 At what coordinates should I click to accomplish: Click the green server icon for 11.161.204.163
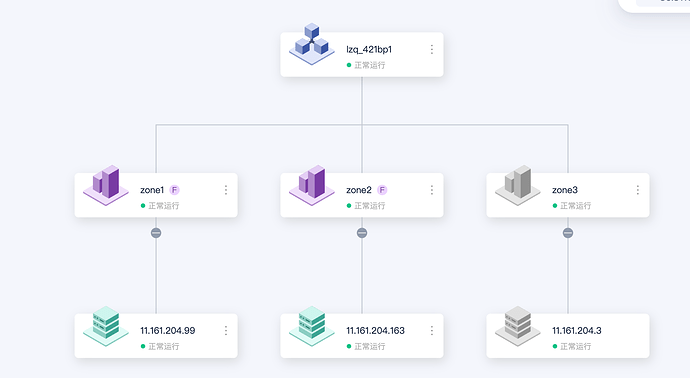click(312, 326)
